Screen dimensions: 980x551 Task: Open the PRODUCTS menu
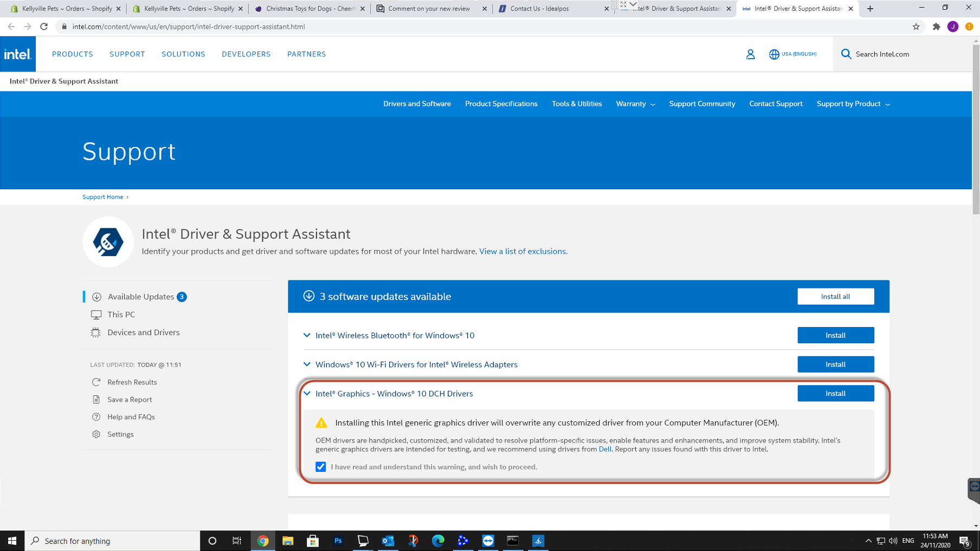[x=73, y=54]
